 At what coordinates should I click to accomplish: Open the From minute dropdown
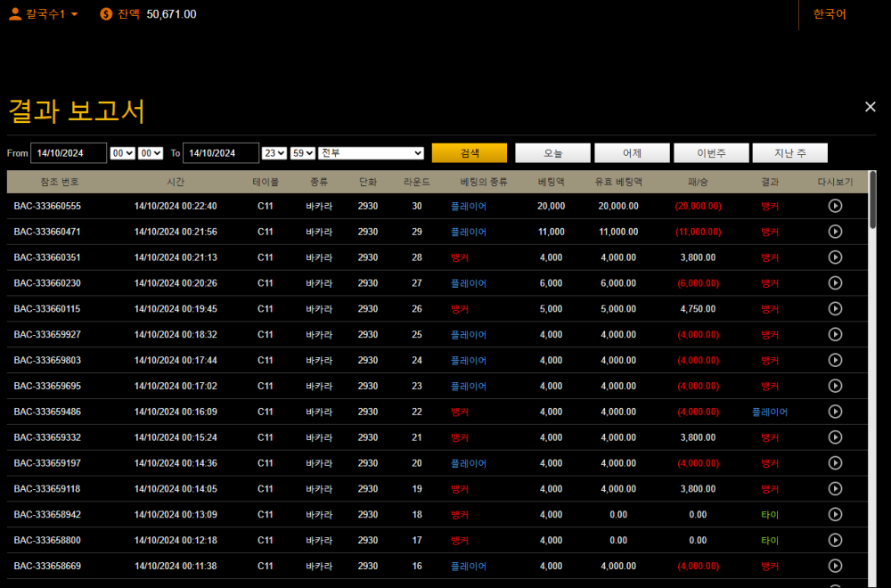click(151, 153)
